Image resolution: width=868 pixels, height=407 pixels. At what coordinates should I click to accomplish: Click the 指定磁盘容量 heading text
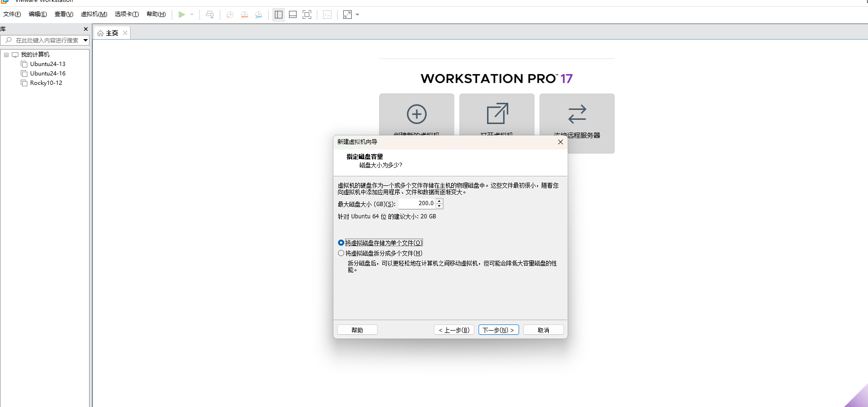coord(364,157)
